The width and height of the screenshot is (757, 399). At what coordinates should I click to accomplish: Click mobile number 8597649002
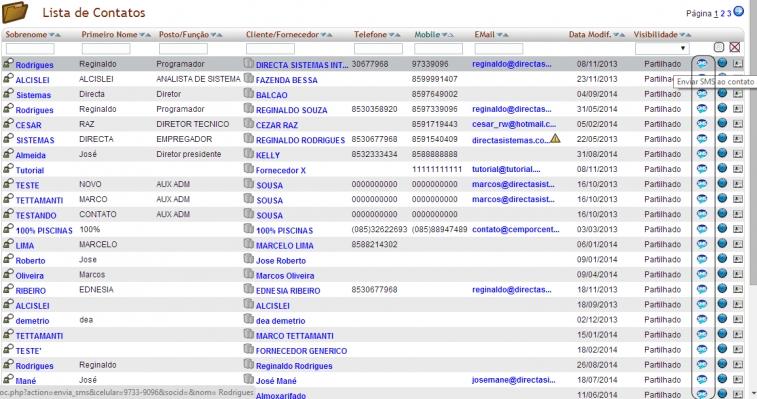point(435,94)
